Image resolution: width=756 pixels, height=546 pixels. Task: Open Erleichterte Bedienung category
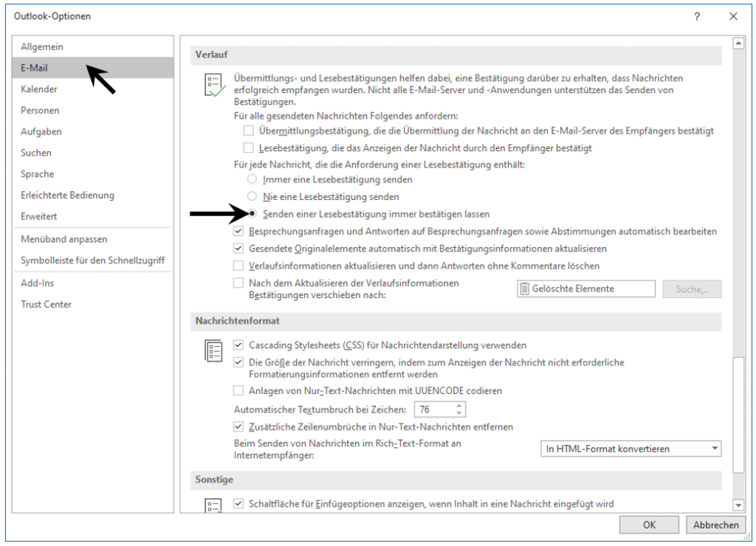click(x=92, y=196)
